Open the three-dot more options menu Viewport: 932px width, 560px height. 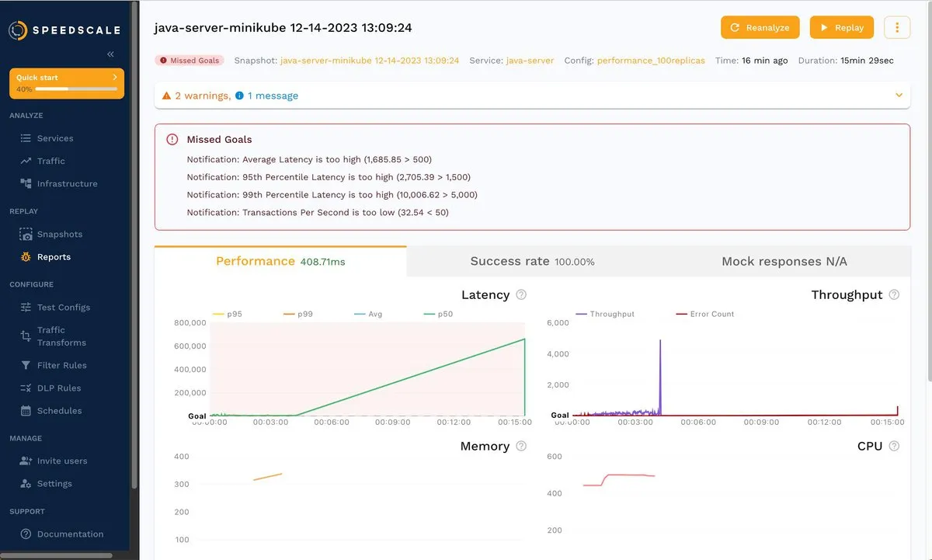(x=897, y=27)
